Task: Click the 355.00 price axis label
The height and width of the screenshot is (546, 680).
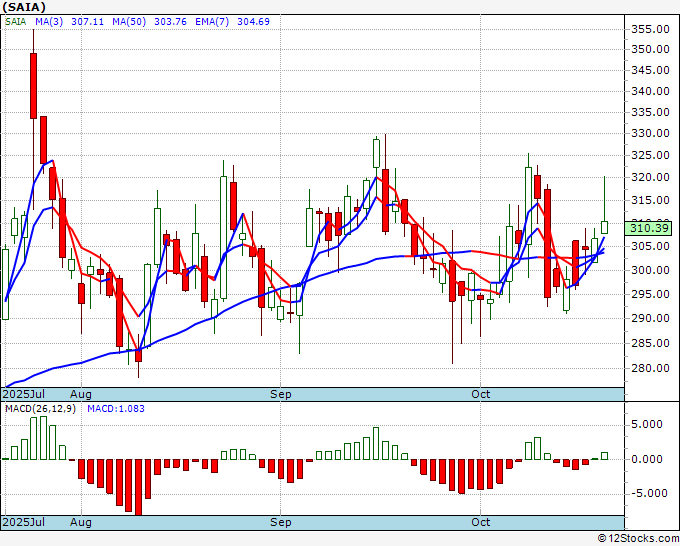Action: pyautogui.click(x=650, y=29)
